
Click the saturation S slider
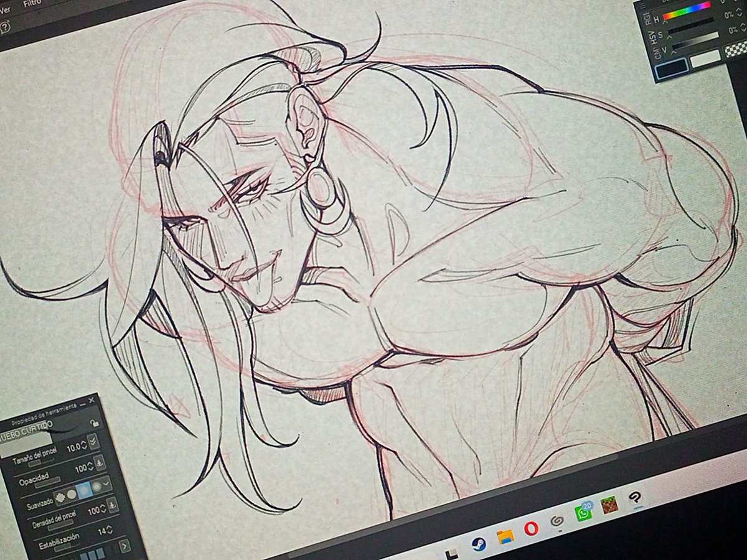(x=691, y=25)
